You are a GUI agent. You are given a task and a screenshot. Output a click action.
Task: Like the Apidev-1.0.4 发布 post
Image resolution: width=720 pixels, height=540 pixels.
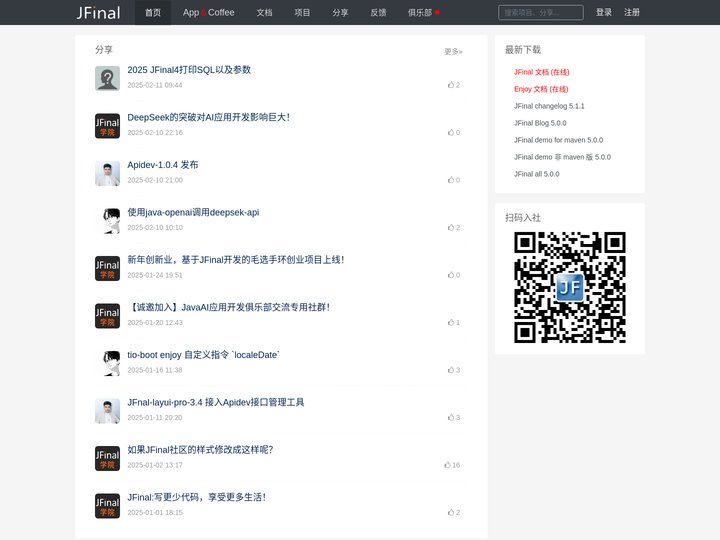[451, 180]
